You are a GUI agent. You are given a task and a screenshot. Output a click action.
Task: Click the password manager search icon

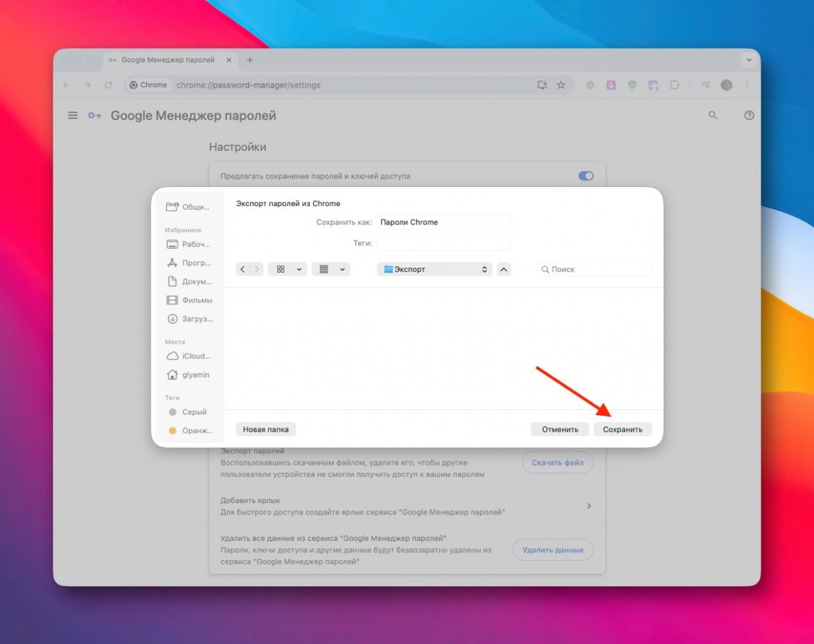(713, 115)
